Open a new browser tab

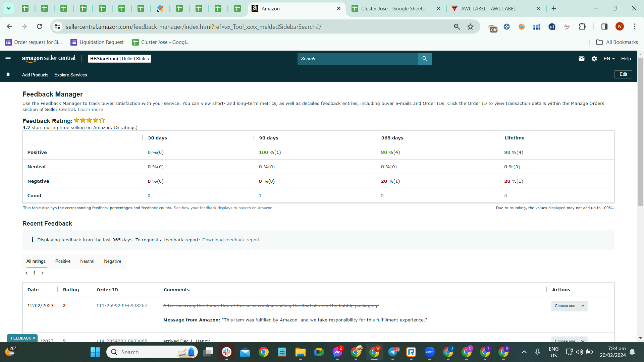click(554, 8)
